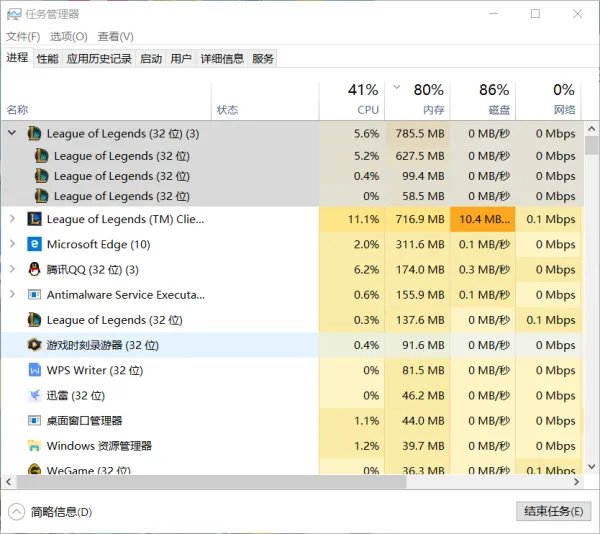This screenshot has height=534, width=600.
Task: Click the horizontal scrollbar left arrow
Action: (8, 482)
